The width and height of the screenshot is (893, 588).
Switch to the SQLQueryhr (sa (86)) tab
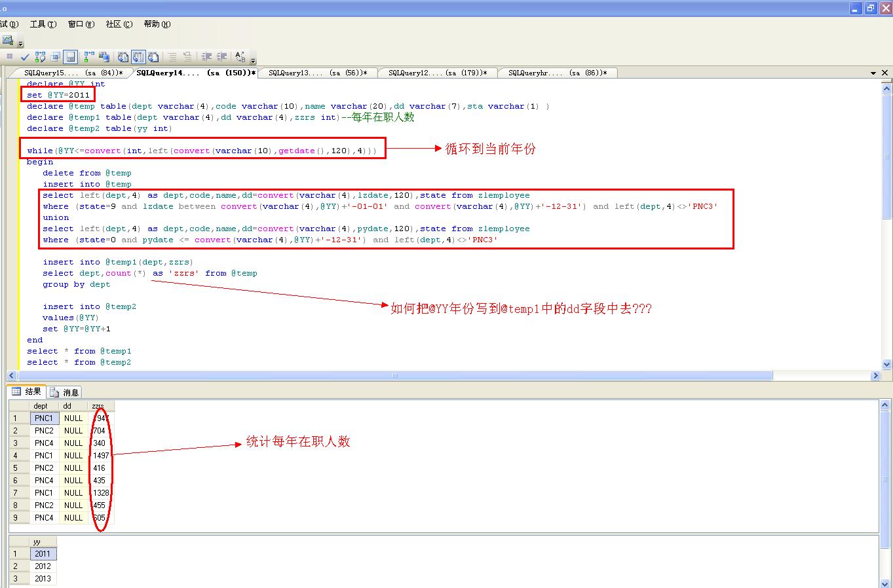(558, 73)
